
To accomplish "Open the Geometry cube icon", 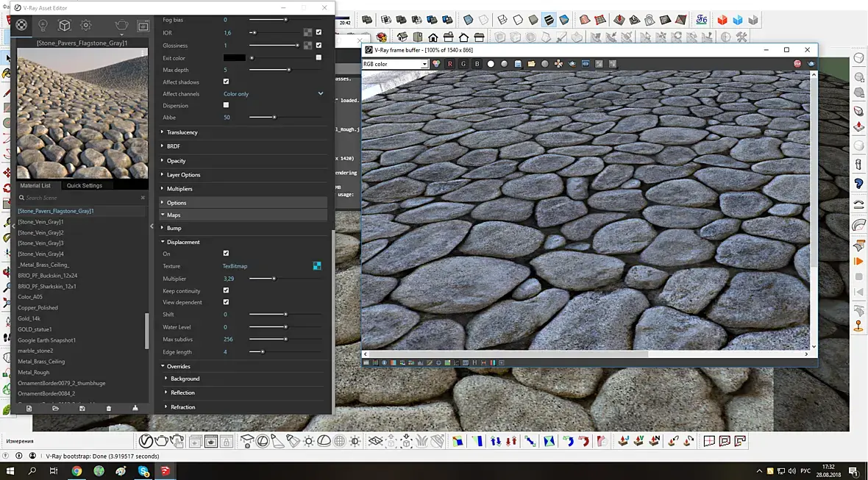I will [64, 26].
